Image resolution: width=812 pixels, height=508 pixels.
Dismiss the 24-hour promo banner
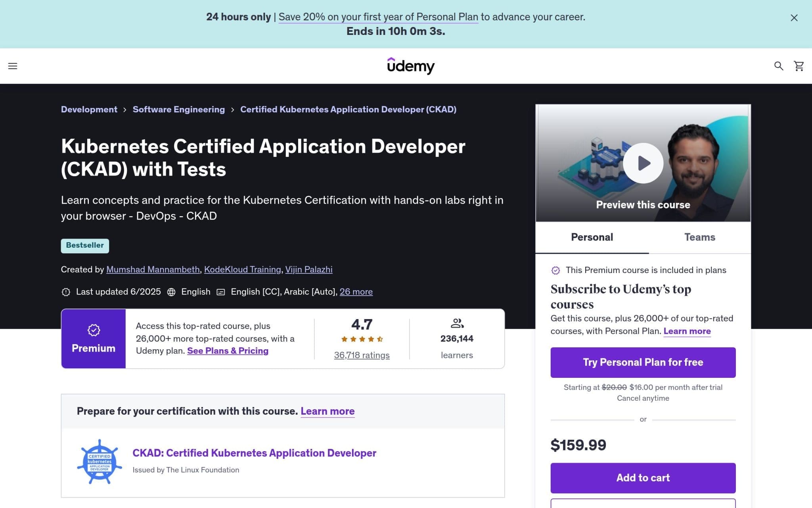point(794,18)
